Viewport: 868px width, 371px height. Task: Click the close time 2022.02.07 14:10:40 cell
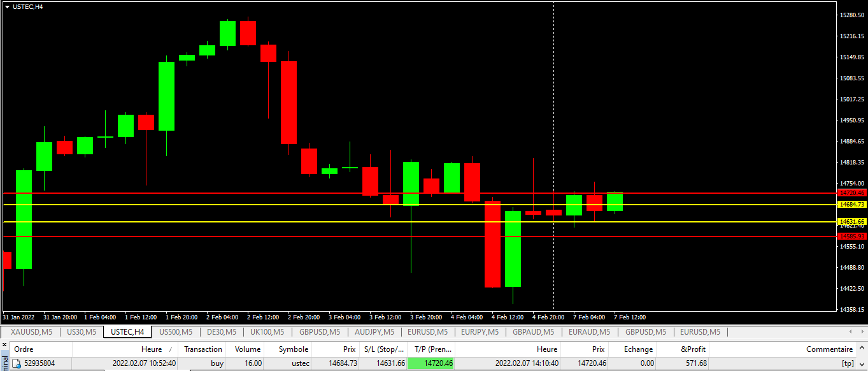tap(526, 363)
